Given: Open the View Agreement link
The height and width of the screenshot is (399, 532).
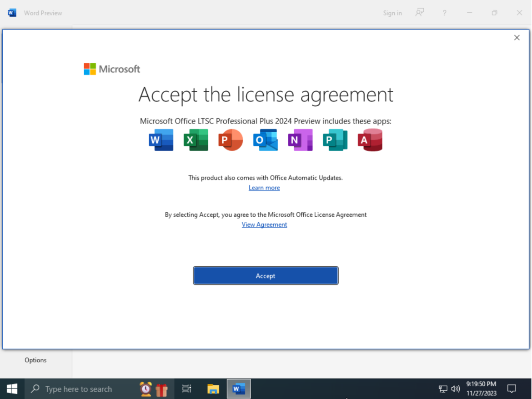Looking at the screenshot, I should click(264, 224).
